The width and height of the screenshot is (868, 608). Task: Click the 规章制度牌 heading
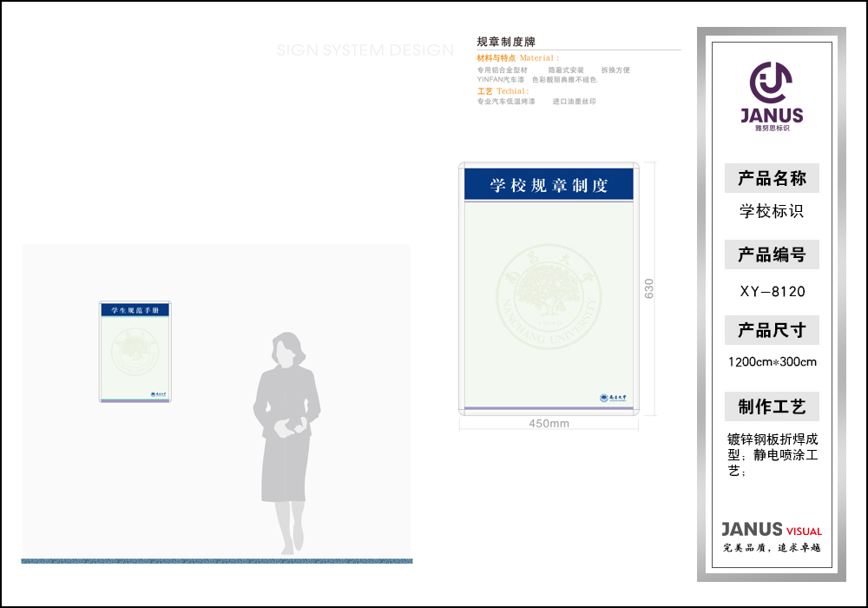506,42
